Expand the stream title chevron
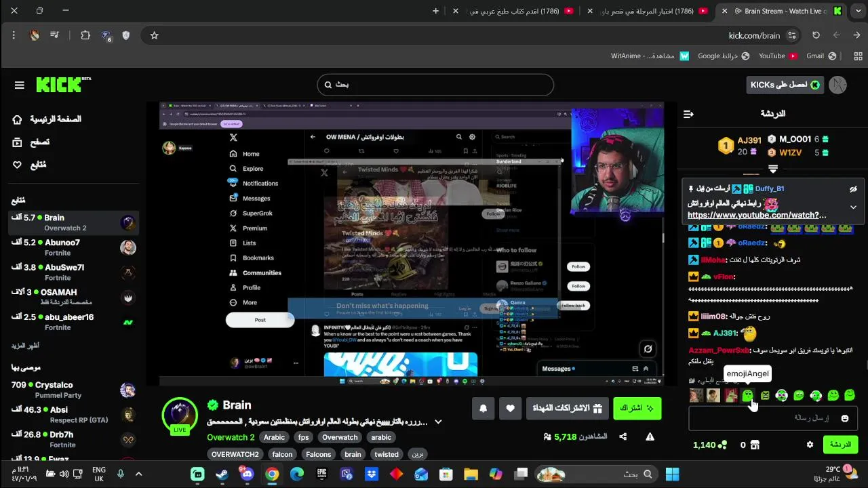 pos(438,422)
